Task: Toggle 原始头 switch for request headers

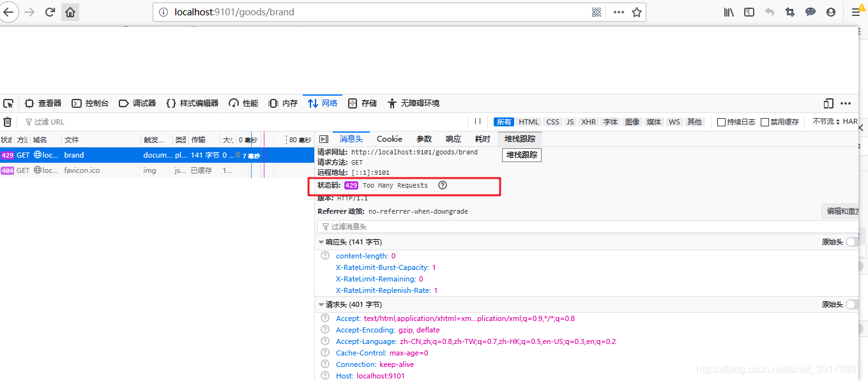Action: [852, 304]
